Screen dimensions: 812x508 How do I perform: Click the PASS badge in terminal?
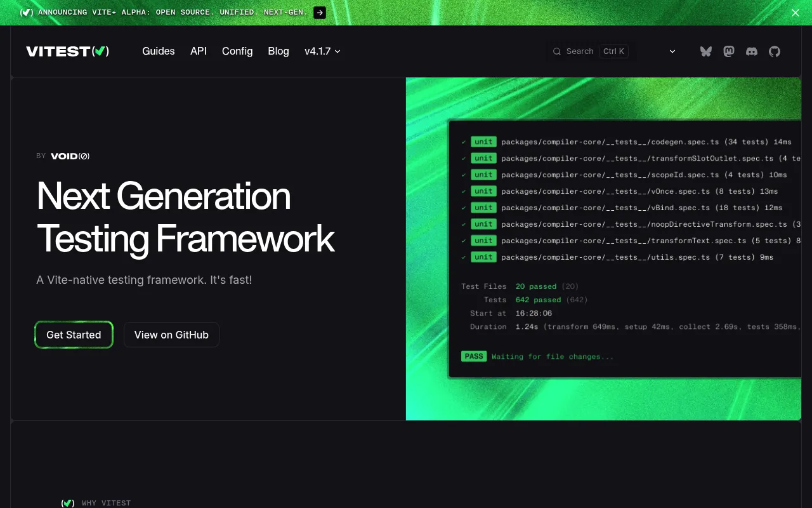pos(474,356)
